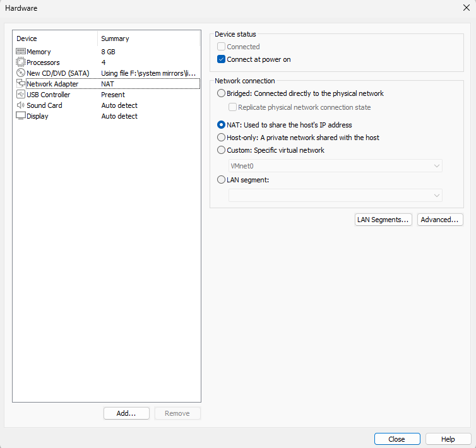
Task: Select Custom specific virtual network
Action: (221, 150)
